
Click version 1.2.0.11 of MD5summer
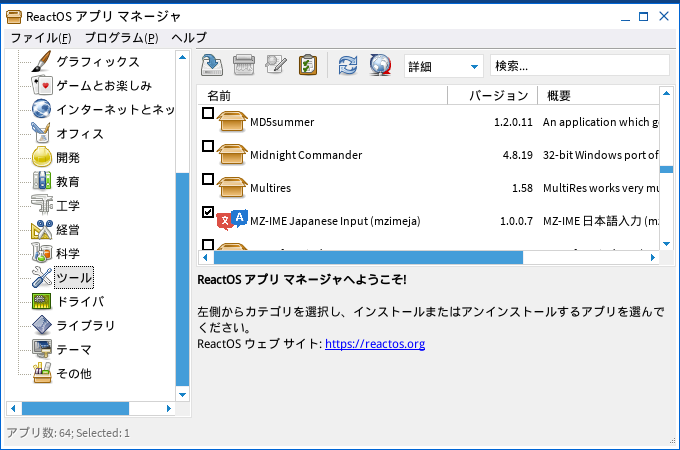point(513,122)
